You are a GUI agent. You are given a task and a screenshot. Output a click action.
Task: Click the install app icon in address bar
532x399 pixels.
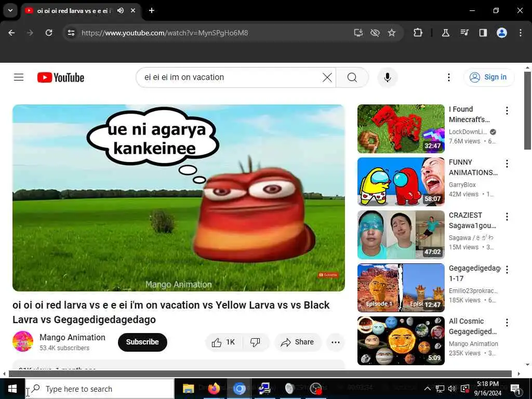coord(358,33)
